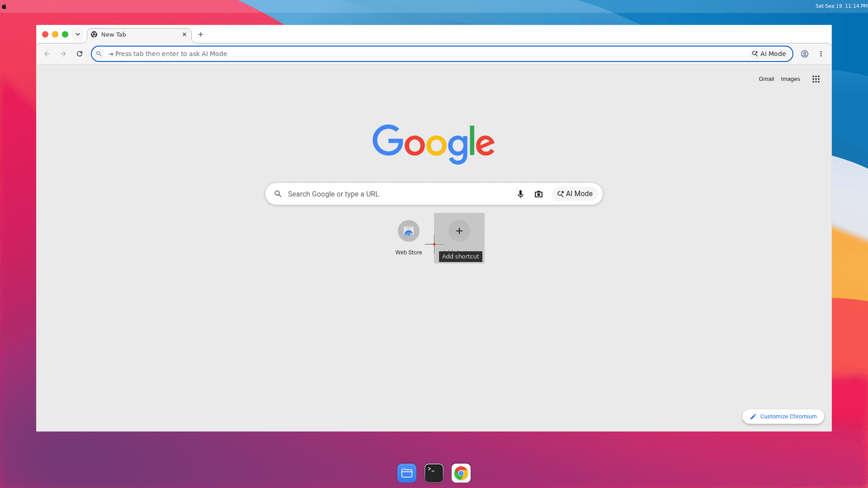Go back using the back arrow
This screenshot has height=488, width=868.
(47, 54)
